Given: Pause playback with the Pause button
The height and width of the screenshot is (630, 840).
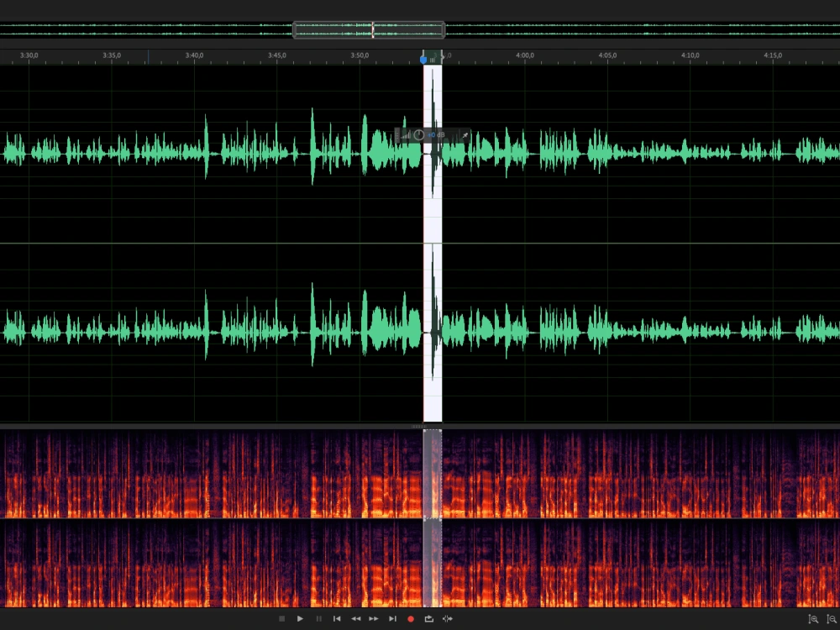Looking at the screenshot, I should 318,619.
